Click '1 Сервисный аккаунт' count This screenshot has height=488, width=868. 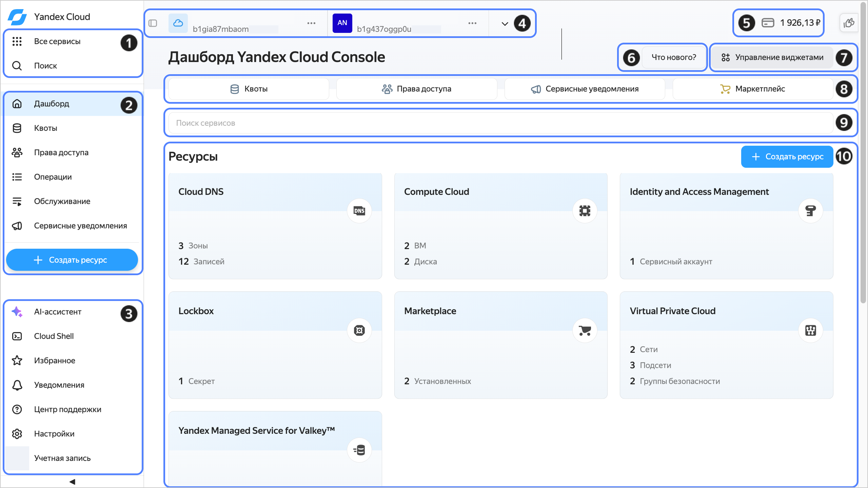pos(671,262)
